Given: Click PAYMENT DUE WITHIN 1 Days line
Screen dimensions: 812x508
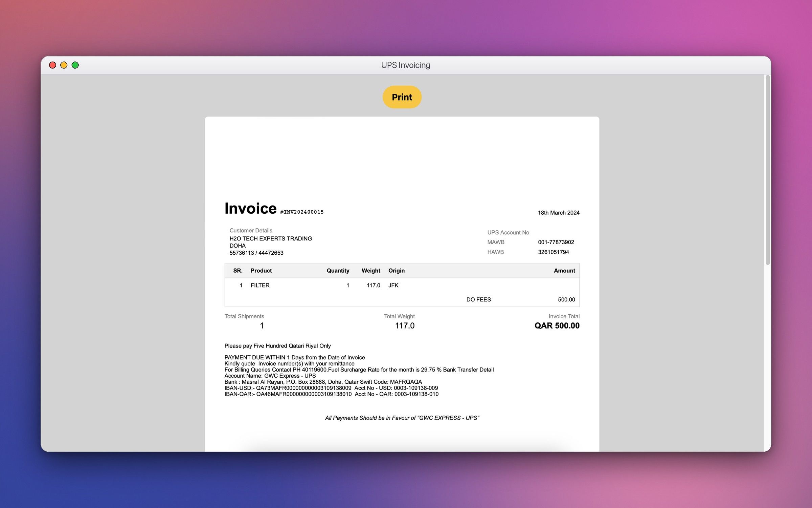Looking at the screenshot, I should click(295, 357).
